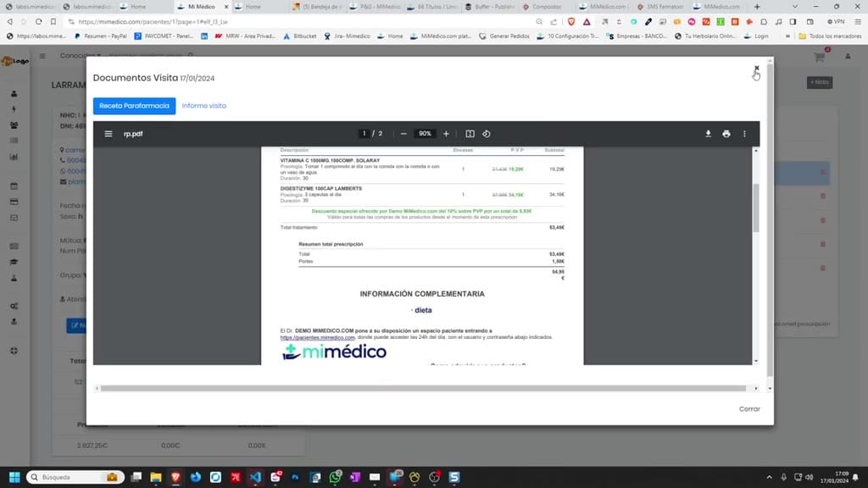Download the rp.pdf file

[708, 134]
